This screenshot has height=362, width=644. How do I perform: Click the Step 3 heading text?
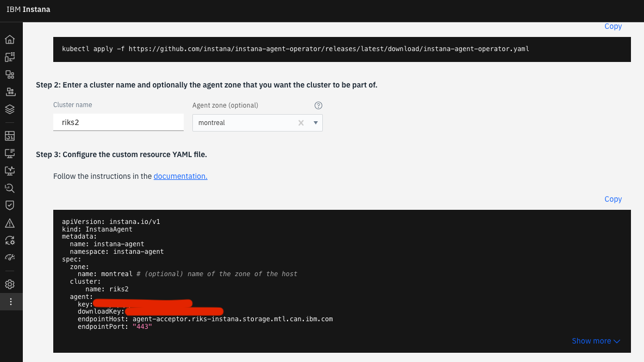(121, 154)
